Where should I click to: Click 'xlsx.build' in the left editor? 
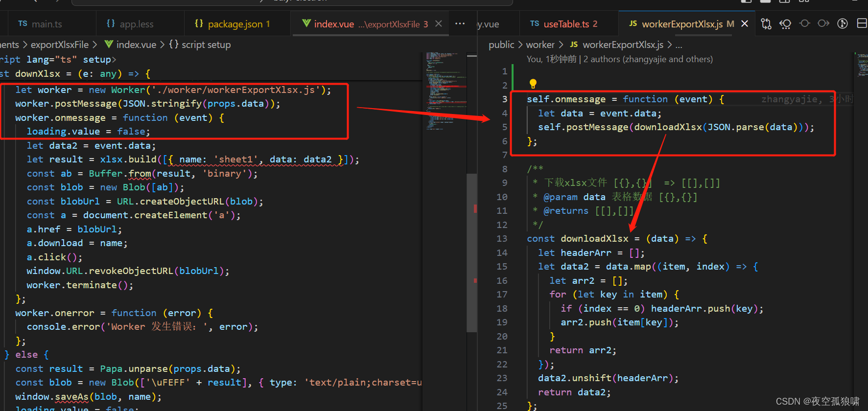[128, 160]
